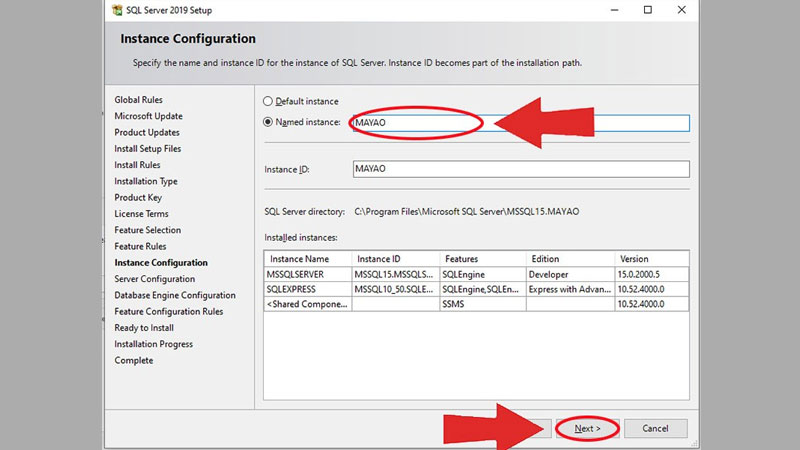The width and height of the screenshot is (800, 450).
Task: Select Global Rules step in sidebar
Action: (x=138, y=100)
